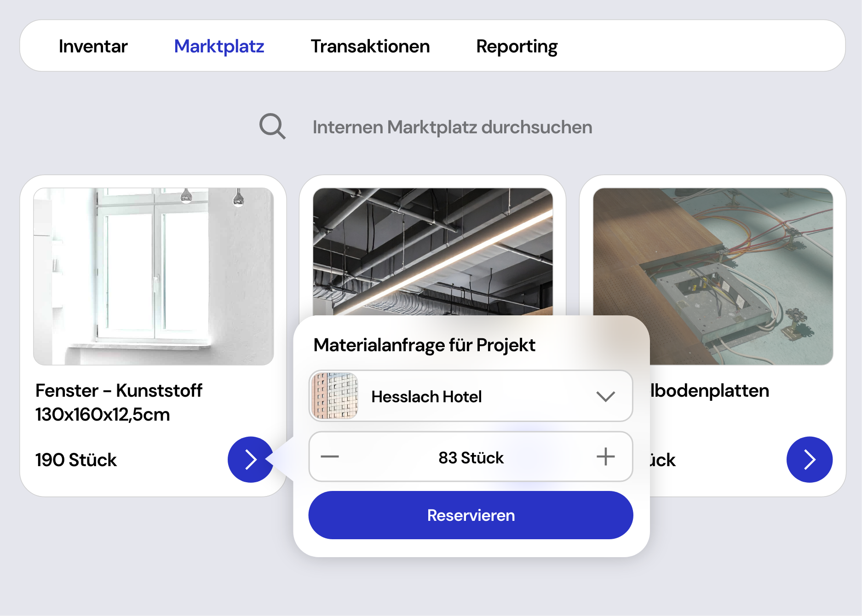Switch to the Marktplatz tab
The image size is (862, 616).
(x=219, y=46)
